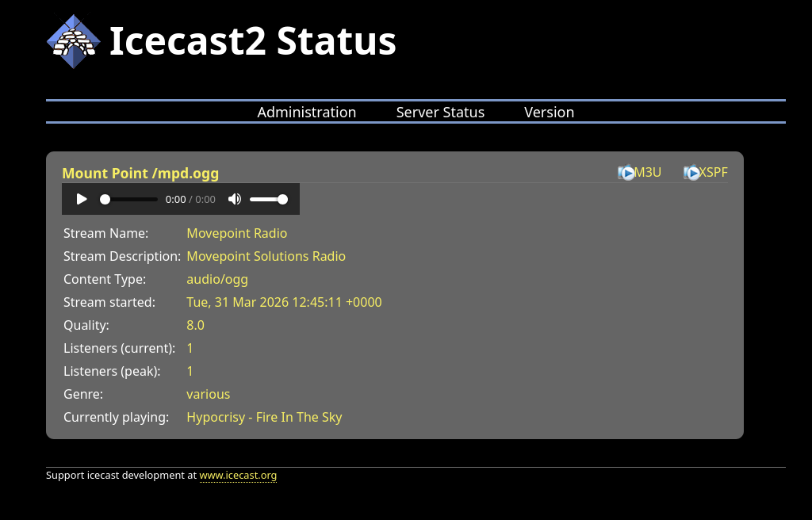Select Movepoint Solutions Radio description
Image resolution: width=812 pixels, height=520 pixels.
pos(266,256)
